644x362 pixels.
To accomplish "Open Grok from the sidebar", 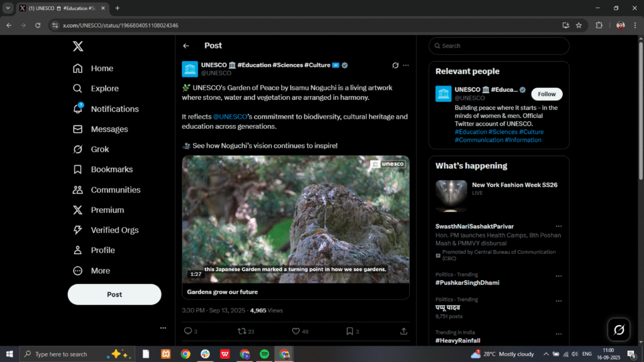I will click(x=99, y=149).
